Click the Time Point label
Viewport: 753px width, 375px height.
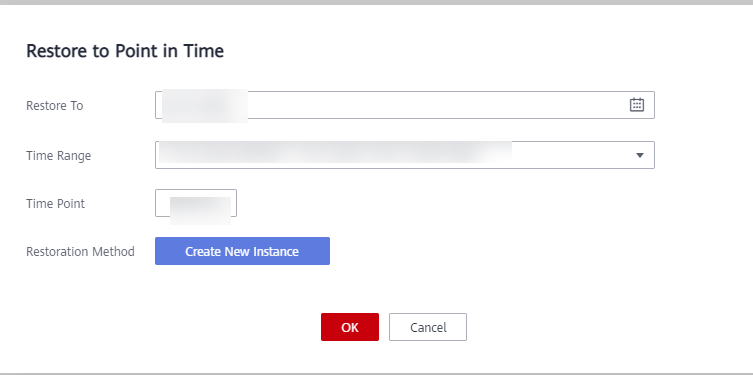(55, 204)
